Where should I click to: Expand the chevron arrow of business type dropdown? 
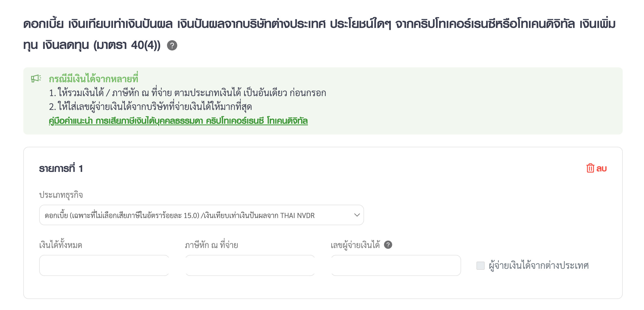click(x=357, y=215)
